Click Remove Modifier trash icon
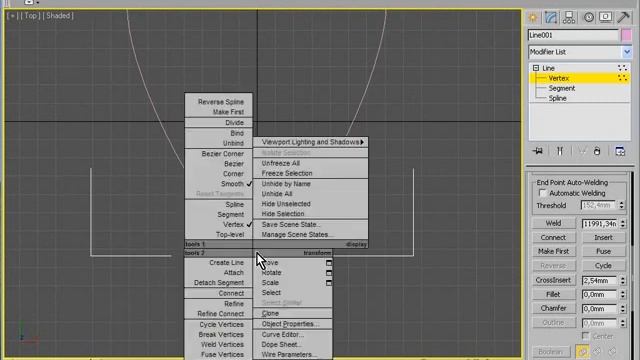 tap(597, 151)
